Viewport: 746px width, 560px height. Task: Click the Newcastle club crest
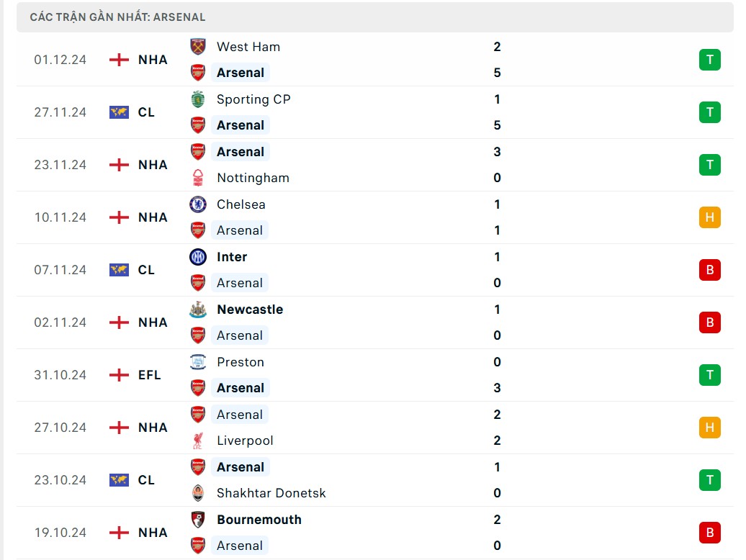coord(197,310)
